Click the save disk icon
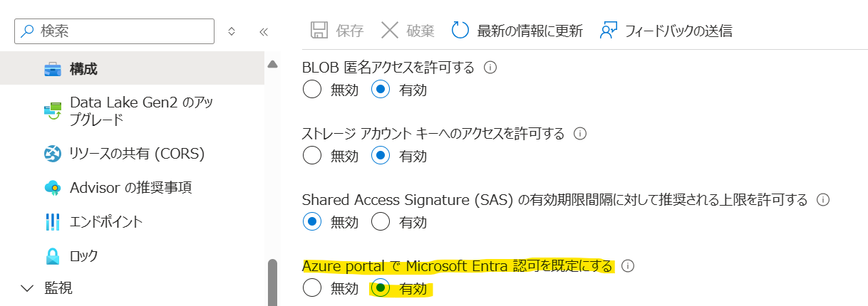 pyautogui.click(x=320, y=30)
